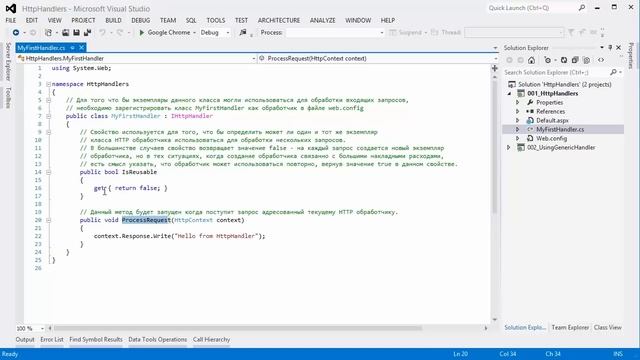Expand the Properties node in tree
The width and height of the screenshot is (640, 360).
pos(518,102)
